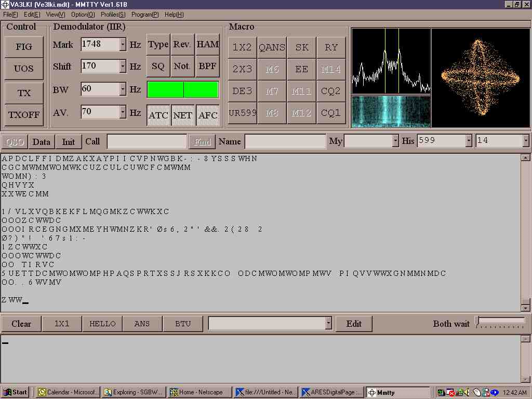Viewport: 532px width, 399px height.
Task: Toggle the Not. notch filter button
Action: [x=182, y=66]
